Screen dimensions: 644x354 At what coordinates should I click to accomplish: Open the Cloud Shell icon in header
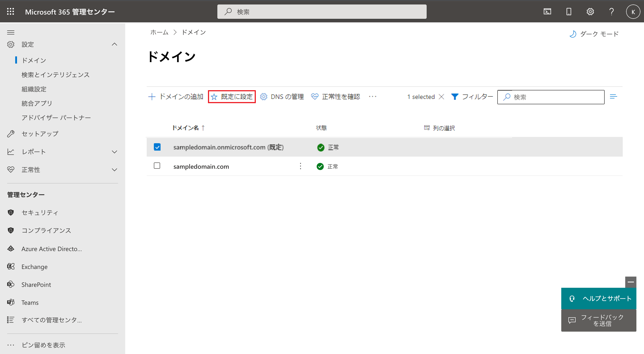[x=547, y=11]
